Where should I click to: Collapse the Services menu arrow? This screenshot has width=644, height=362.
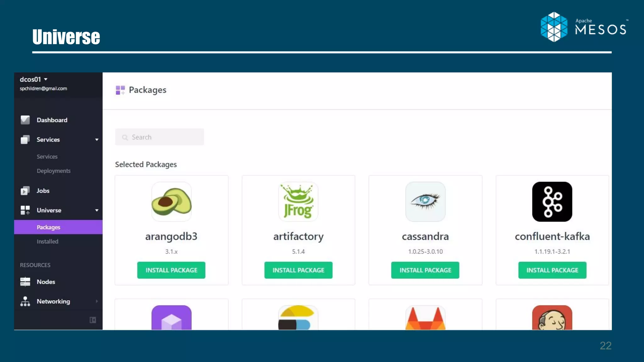pos(97,140)
